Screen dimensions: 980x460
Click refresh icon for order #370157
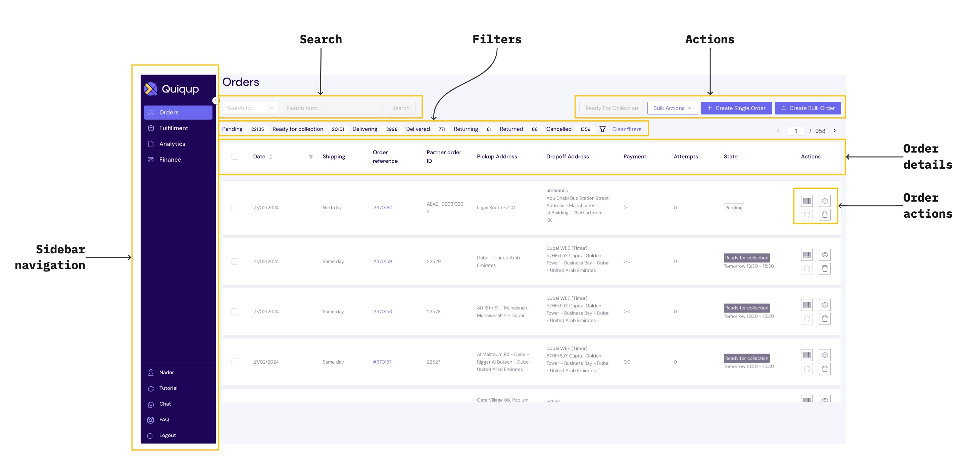click(x=806, y=369)
